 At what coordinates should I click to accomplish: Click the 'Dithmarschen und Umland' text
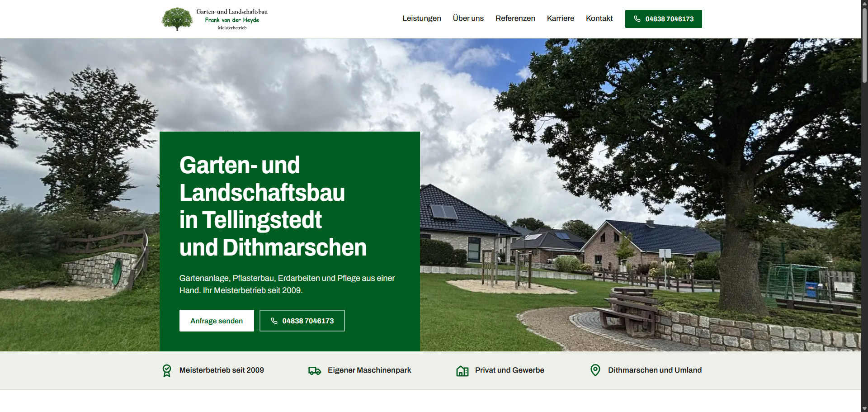tap(655, 370)
